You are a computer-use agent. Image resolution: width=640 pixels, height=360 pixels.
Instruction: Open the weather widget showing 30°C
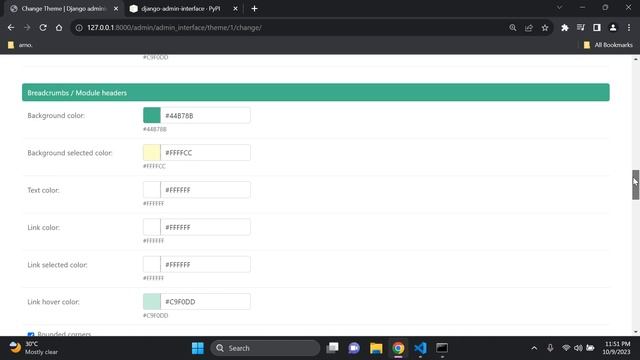(x=33, y=348)
